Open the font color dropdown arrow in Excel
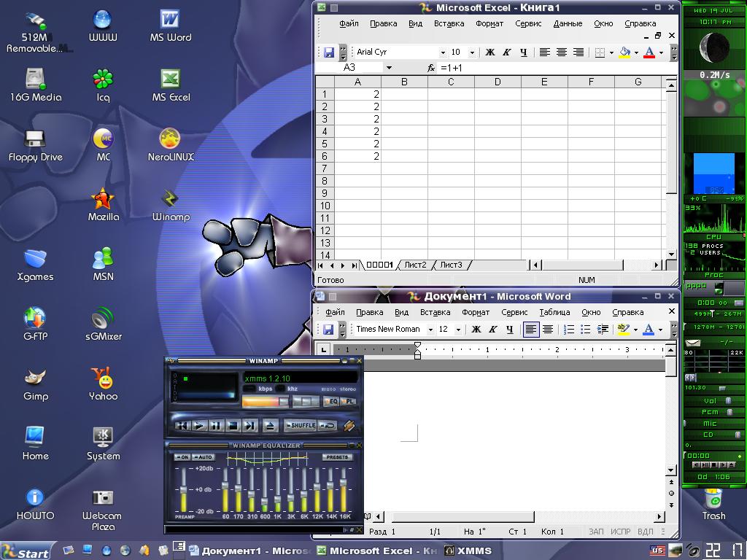This screenshot has height=560, width=747. pos(661,52)
